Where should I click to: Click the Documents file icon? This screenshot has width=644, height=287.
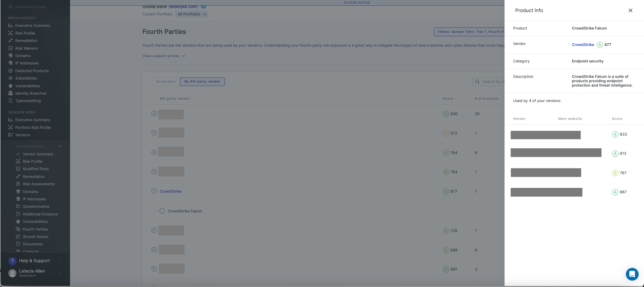[18, 244]
